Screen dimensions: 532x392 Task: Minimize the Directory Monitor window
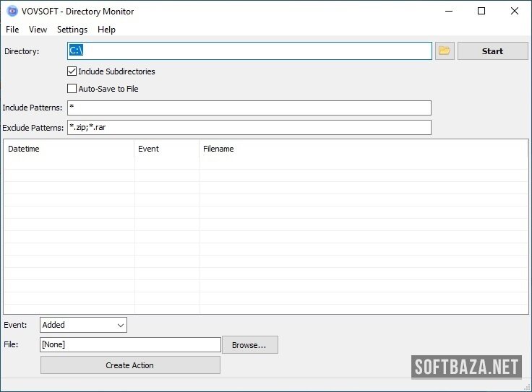(x=449, y=11)
